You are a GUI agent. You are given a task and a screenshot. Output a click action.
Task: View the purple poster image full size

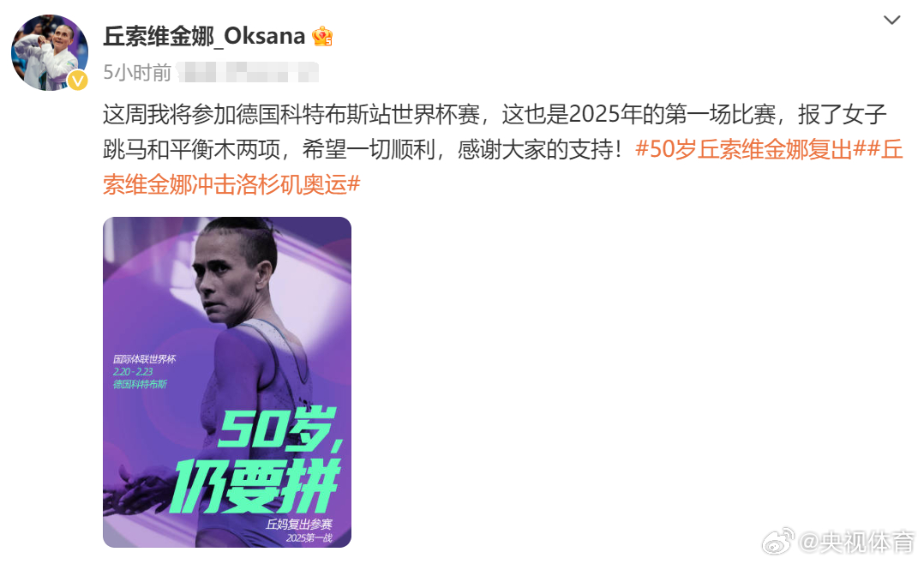(227, 382)
